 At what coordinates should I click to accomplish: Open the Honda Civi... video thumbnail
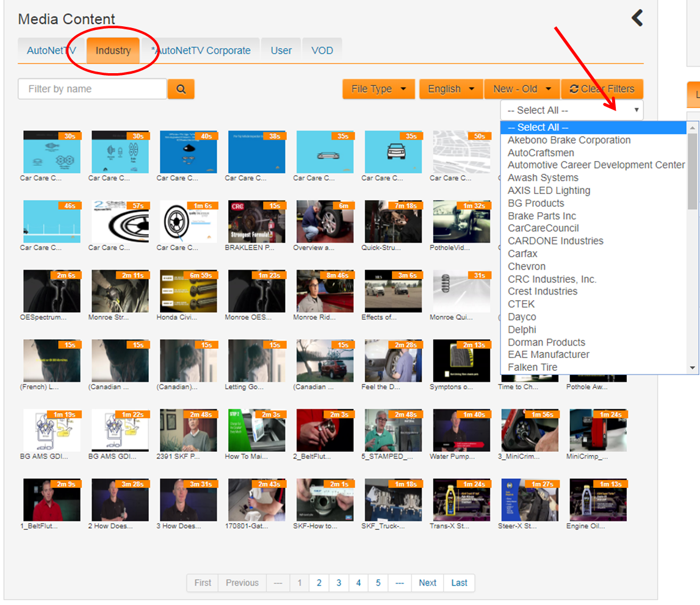point(189,292)
